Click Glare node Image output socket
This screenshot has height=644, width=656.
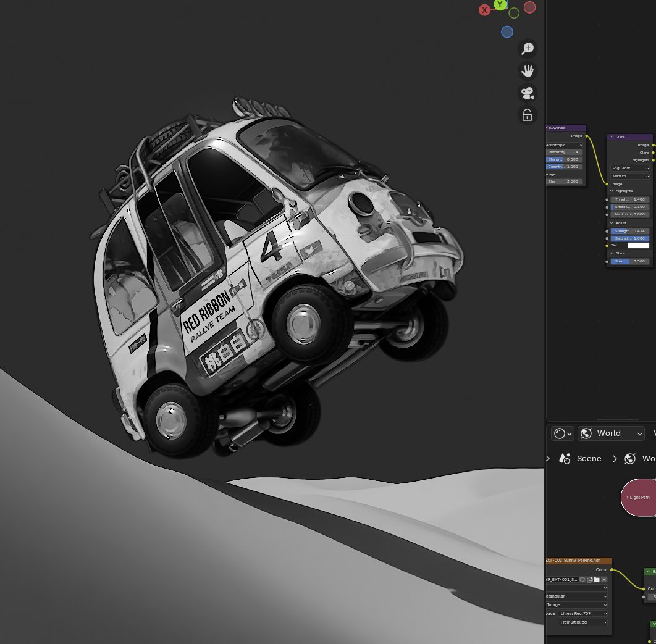[x=653, y=145]
